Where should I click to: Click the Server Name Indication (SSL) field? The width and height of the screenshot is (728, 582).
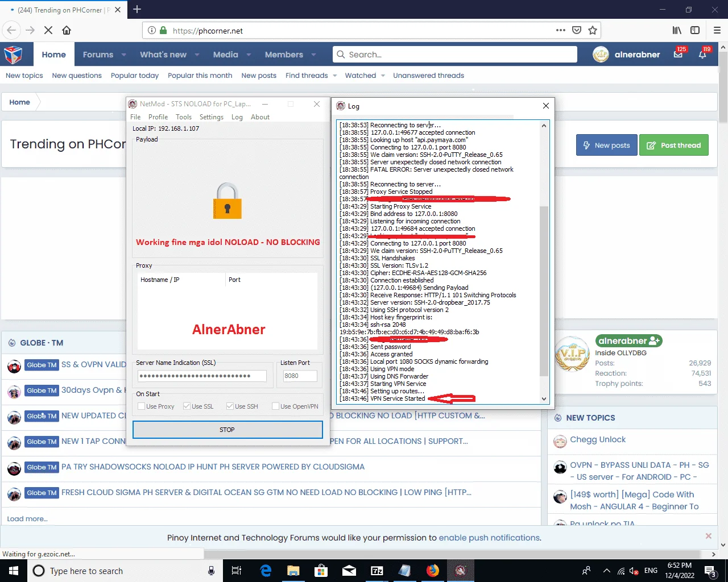pyautogui.click(x=202, y=376)
